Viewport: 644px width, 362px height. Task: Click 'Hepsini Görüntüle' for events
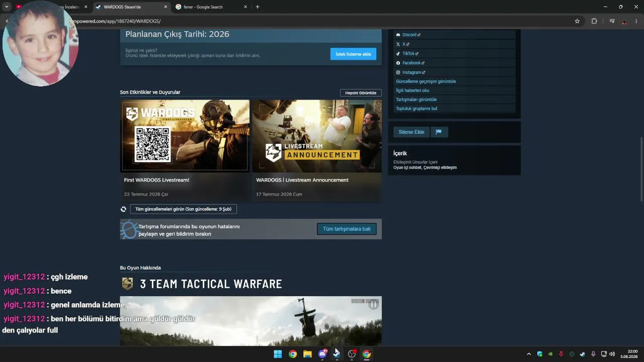pos(361,93)
